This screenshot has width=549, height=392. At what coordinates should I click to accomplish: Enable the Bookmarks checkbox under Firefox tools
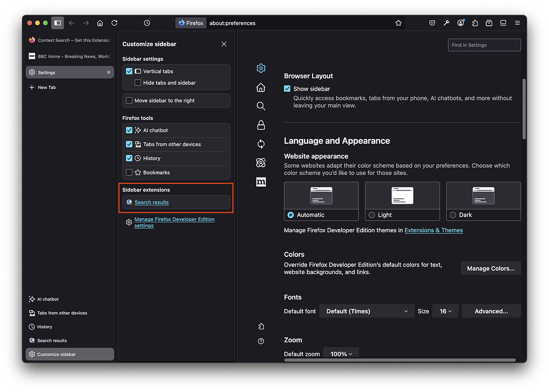[129, 172]
